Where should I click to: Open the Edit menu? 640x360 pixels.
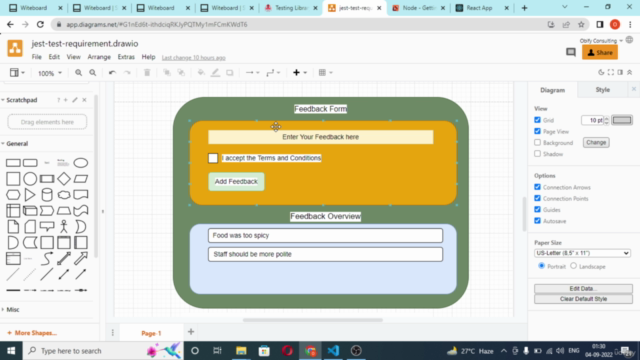pos(54,57)
